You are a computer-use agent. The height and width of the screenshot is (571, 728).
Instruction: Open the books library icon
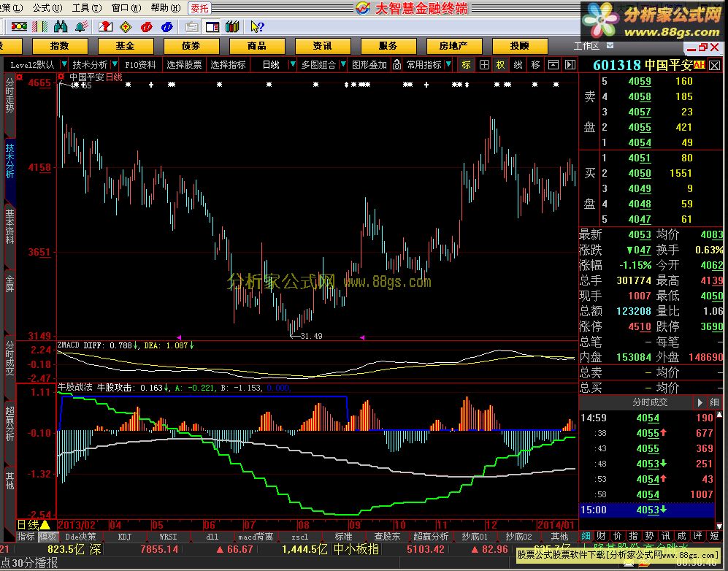click(x=232, y=27)
